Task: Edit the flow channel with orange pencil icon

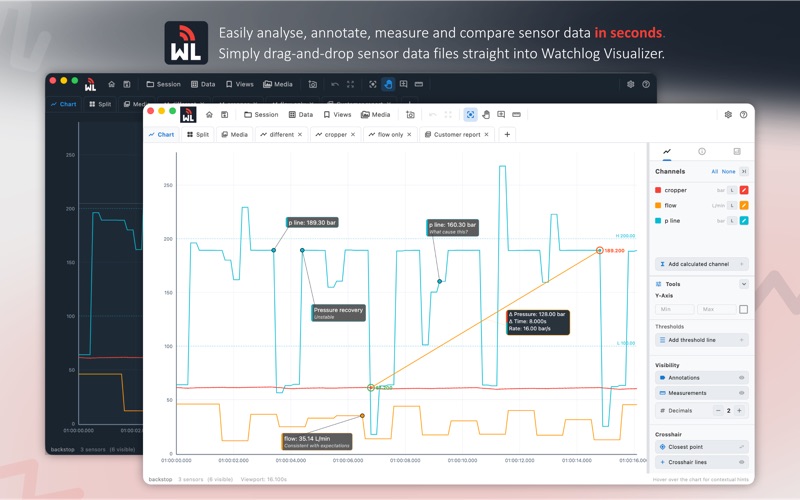Action: coord(744,206)
